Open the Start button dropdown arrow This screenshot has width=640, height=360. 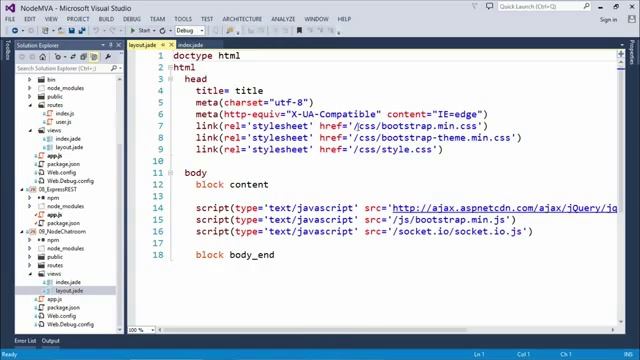154,31
